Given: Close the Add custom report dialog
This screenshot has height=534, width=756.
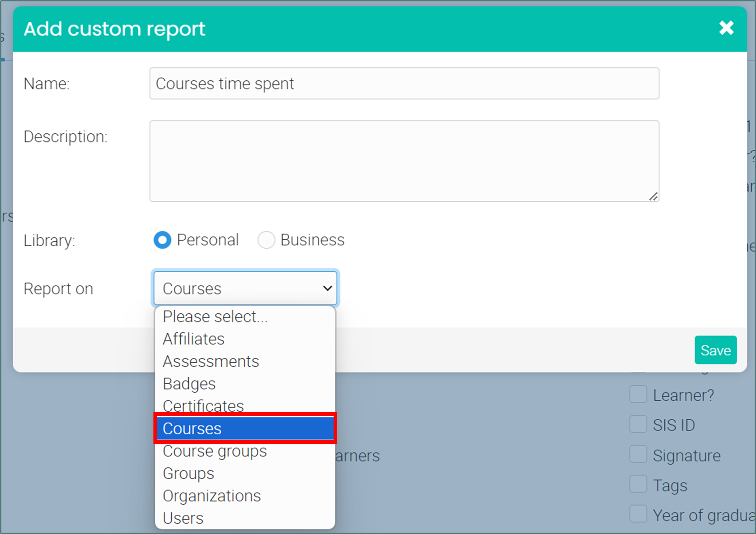Looking at the screenshot, I should coord(726,28).
